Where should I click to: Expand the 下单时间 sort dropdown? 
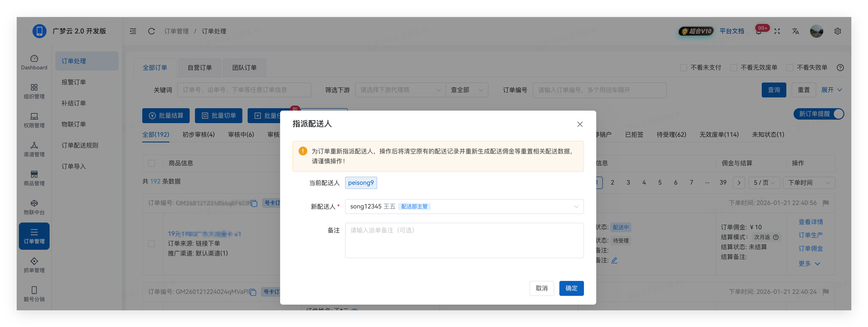point(809,183)
